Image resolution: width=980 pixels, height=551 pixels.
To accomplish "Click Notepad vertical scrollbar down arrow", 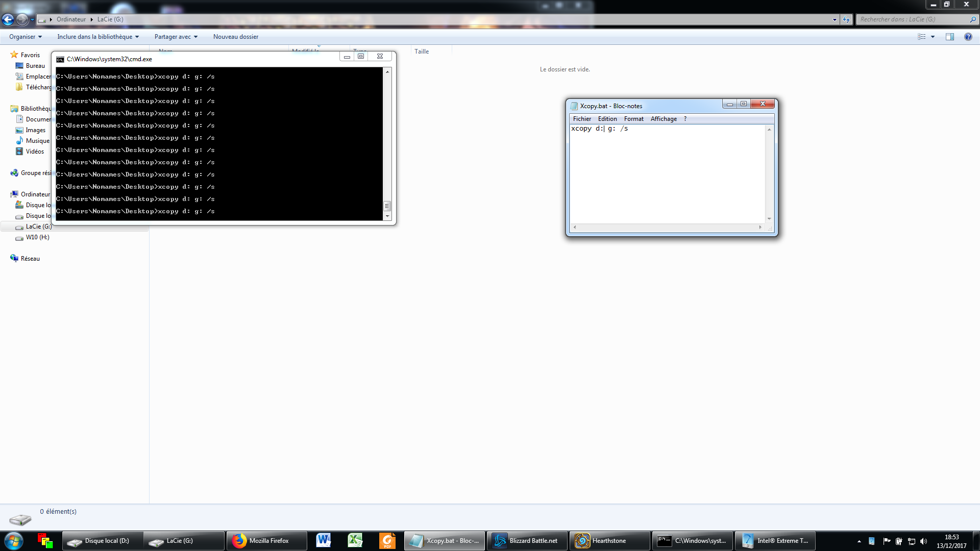I will pyautogui.click(x=769, y=219).
